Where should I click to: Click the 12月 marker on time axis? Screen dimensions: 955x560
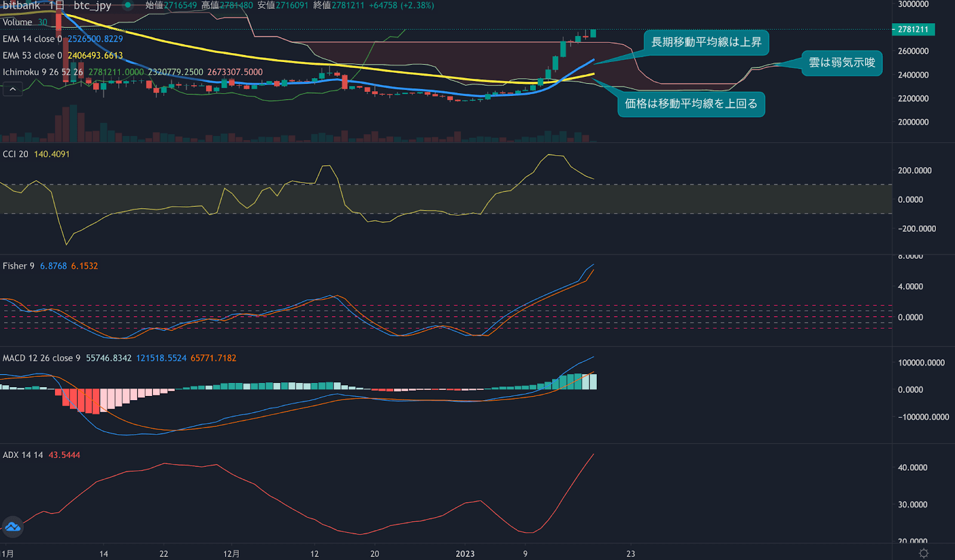click(x=232, y=553)
